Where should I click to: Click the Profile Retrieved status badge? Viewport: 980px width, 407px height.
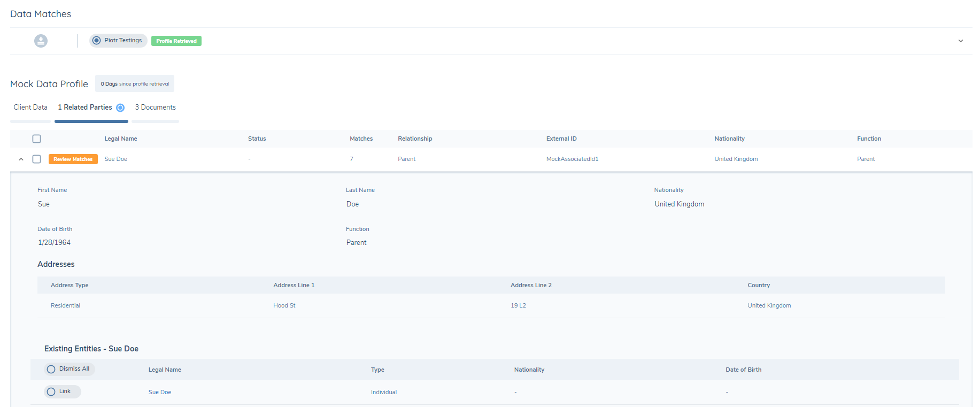[176, 41]
